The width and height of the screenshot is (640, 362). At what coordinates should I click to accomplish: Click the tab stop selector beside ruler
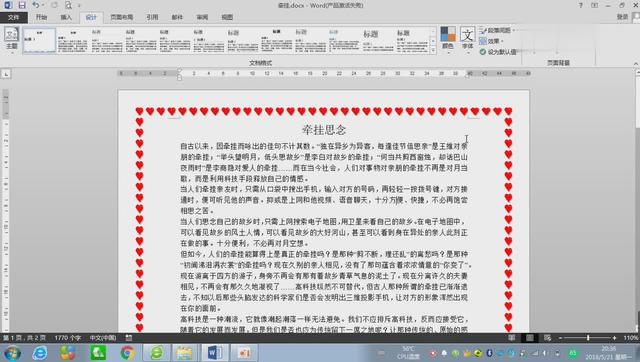(6, 74)
